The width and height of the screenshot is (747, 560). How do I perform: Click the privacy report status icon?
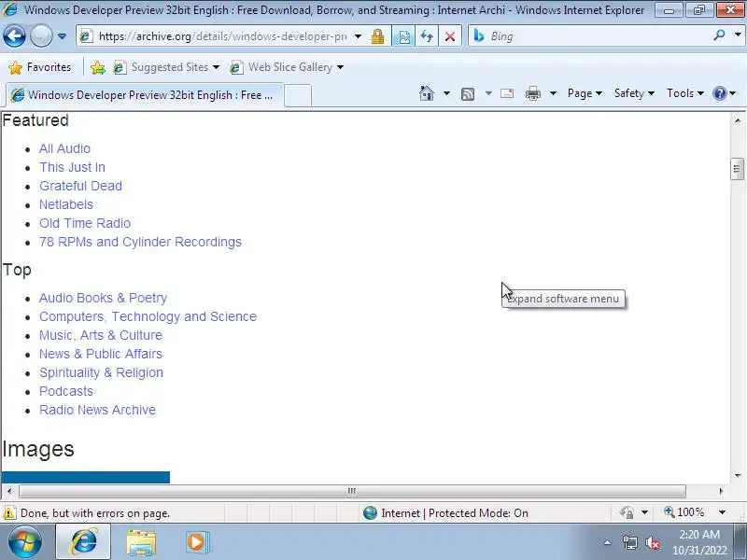coord(627,512)
